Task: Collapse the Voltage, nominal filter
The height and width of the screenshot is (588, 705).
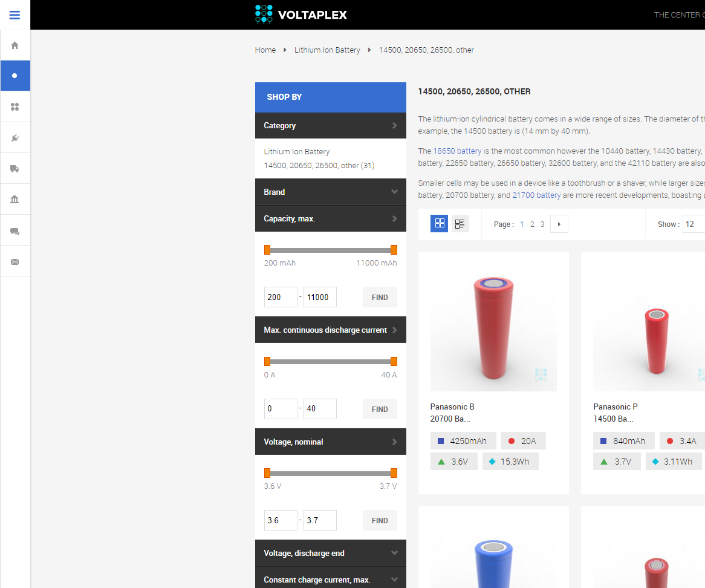Action: click(331, 442)
